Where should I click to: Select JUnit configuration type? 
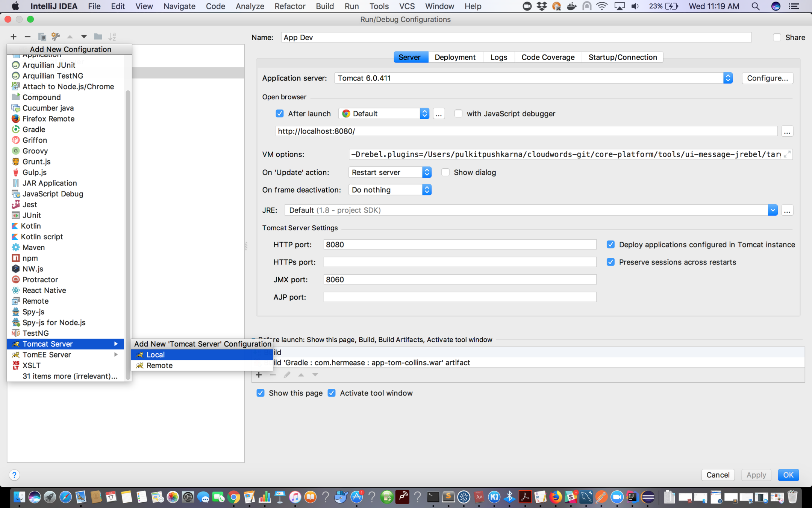pyautogui.click(x=32, y=215)
